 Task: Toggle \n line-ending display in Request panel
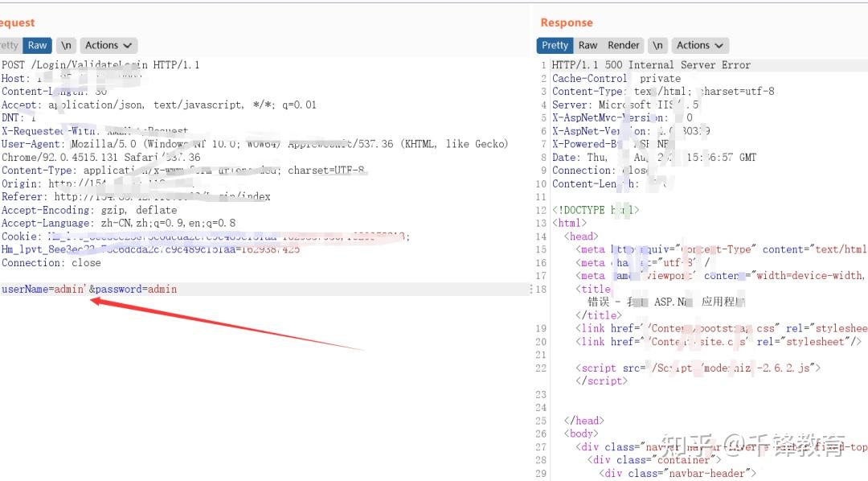[x=65, y=45]
